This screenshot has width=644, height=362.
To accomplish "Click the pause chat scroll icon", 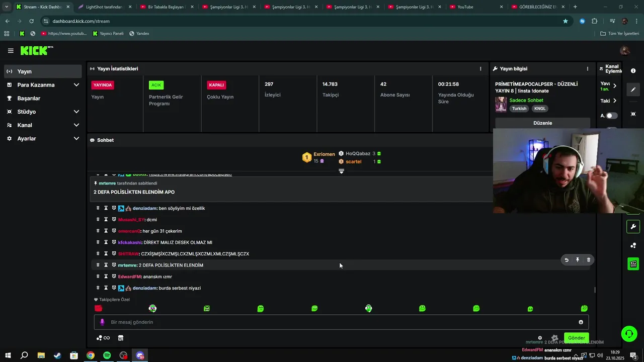I will pyautogui.click(x=341, y=171).
